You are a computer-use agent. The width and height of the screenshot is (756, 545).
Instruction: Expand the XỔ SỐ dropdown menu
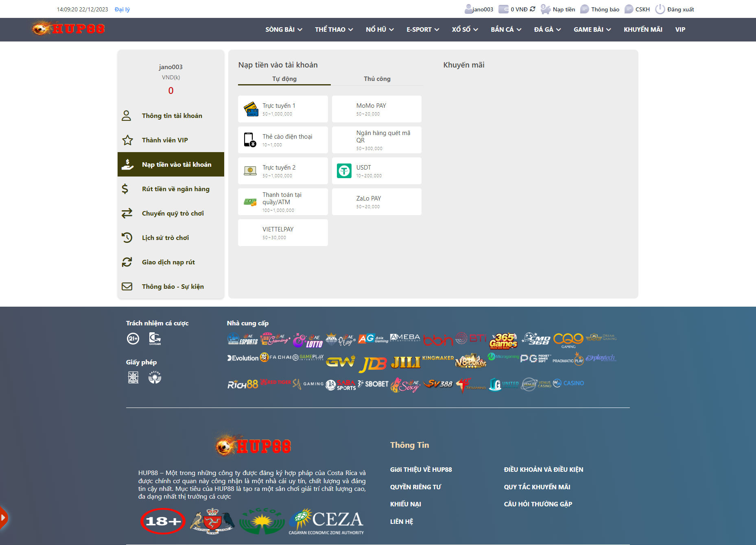point(465,29)
